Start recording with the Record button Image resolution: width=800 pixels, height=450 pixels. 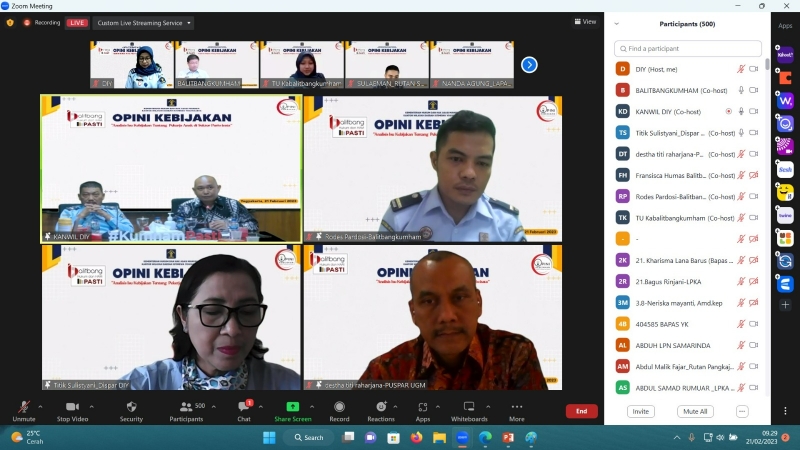(x=339, y=410)
